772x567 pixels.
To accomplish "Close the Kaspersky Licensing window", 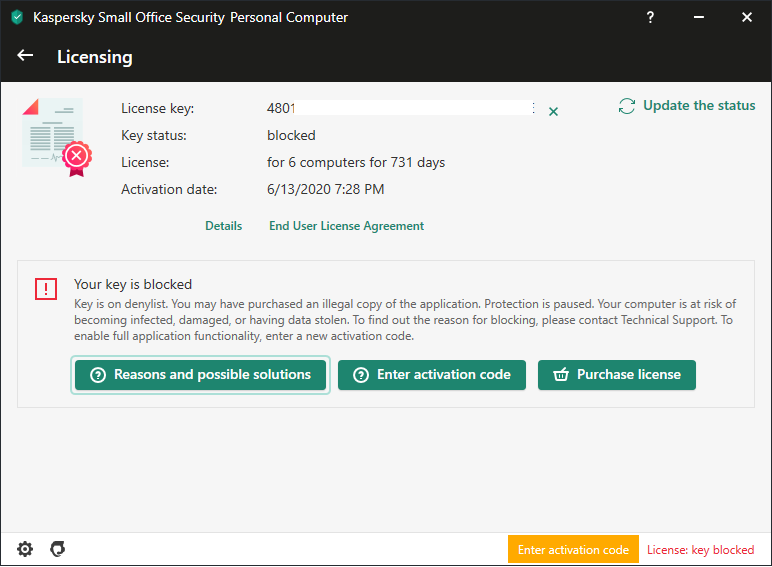I will [x=746, y=17].
